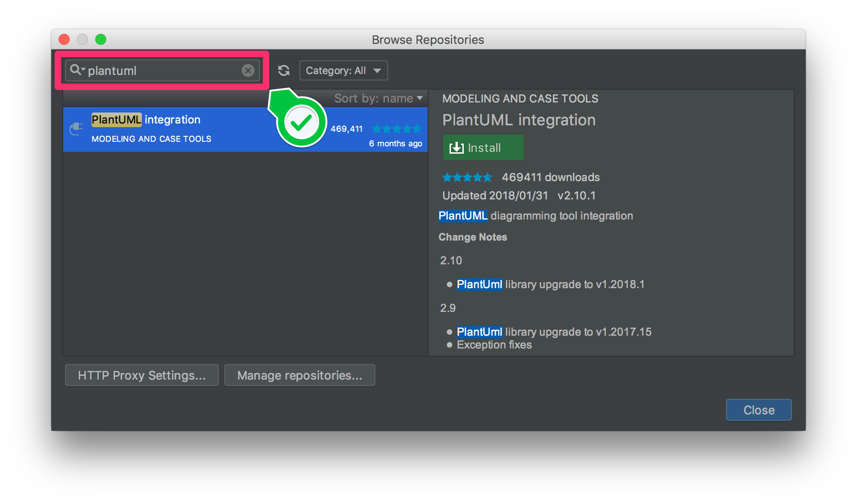Click the plantuml search field
Viewport: 857px width, 504px height.
[163, 70]
